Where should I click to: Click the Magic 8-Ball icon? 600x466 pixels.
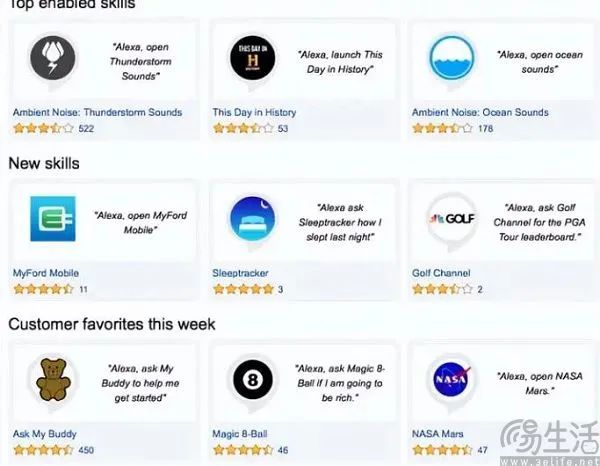[x=253, y=380]
